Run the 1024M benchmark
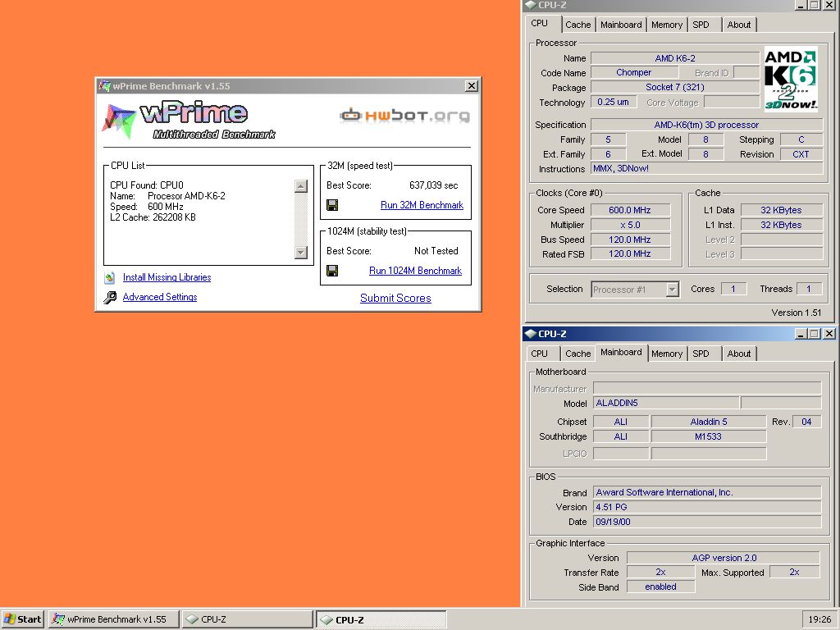 pos(415,271)
